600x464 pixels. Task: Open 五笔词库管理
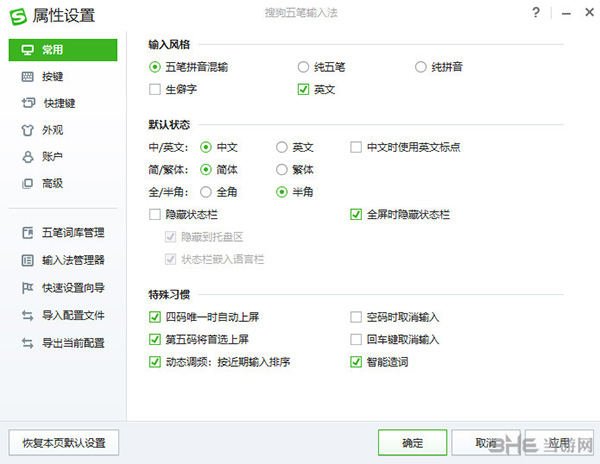click(63, 233)
